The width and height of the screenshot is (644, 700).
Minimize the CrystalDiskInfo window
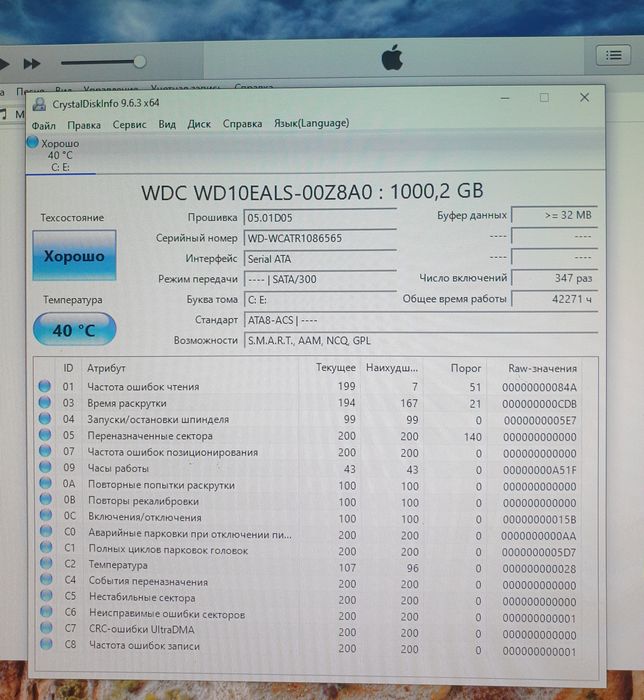click(505, 98)
